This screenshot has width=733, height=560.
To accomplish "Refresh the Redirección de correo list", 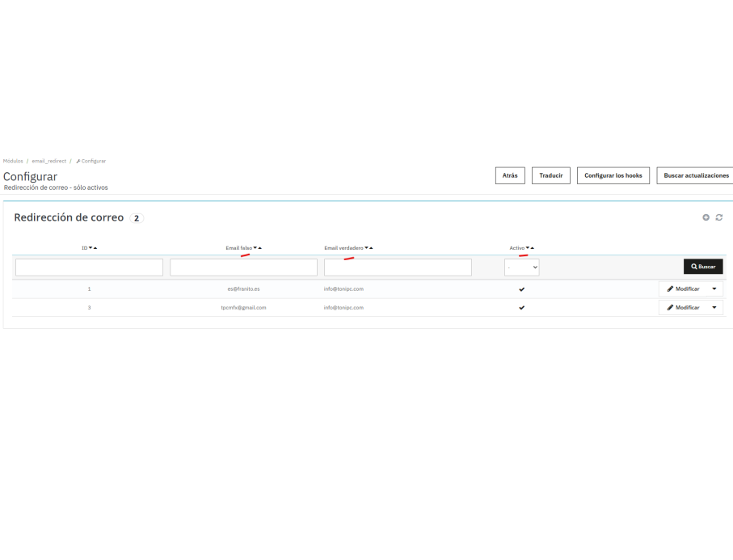I will point(719,217).
